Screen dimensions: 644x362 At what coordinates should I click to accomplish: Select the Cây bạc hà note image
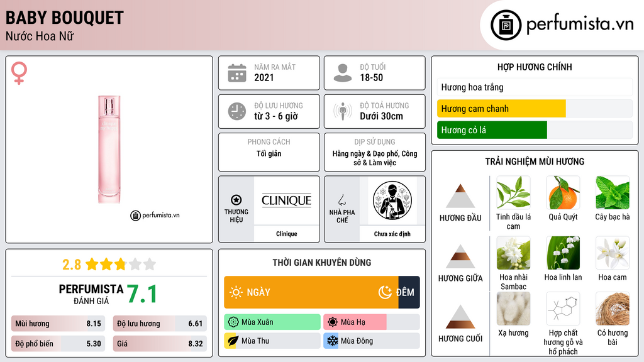pos(613,192)
